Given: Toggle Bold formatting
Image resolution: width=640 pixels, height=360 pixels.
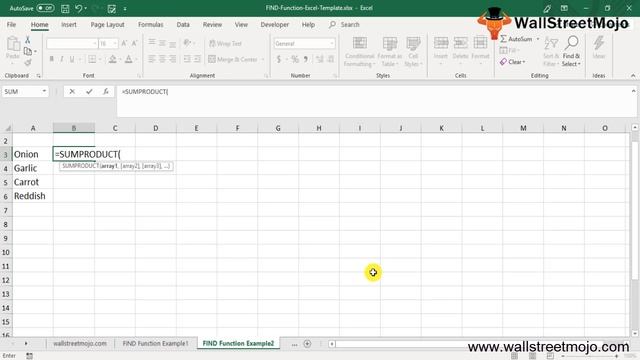Looking at the screenshot, I should point(51,59).
